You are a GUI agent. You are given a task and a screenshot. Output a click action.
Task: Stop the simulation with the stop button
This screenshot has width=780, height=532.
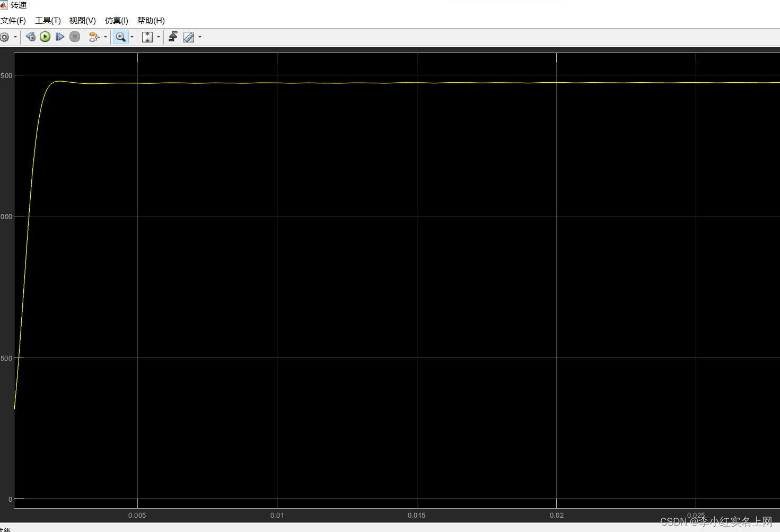tap(75, 37)
